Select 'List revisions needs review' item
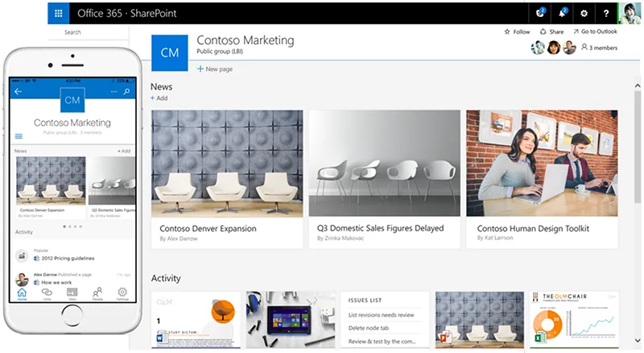This screenshot has height=353, width=644. (x=381, y=315)
